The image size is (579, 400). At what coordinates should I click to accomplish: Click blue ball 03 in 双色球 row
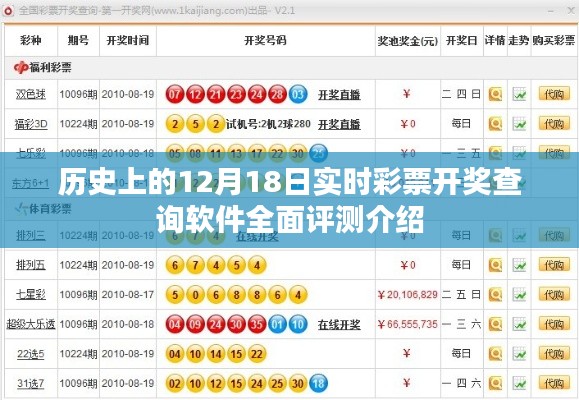[x=298, y=94]
